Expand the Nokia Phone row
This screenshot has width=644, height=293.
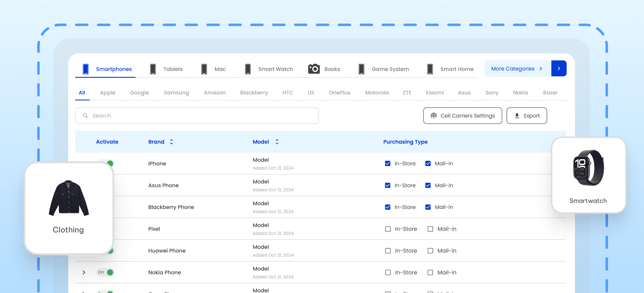click(x=84, y=272)
